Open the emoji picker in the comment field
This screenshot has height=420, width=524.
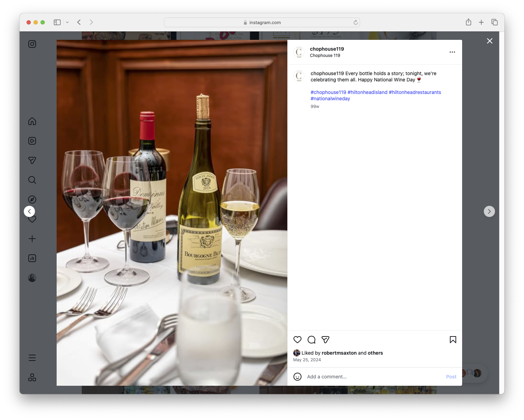coord(297,377)
